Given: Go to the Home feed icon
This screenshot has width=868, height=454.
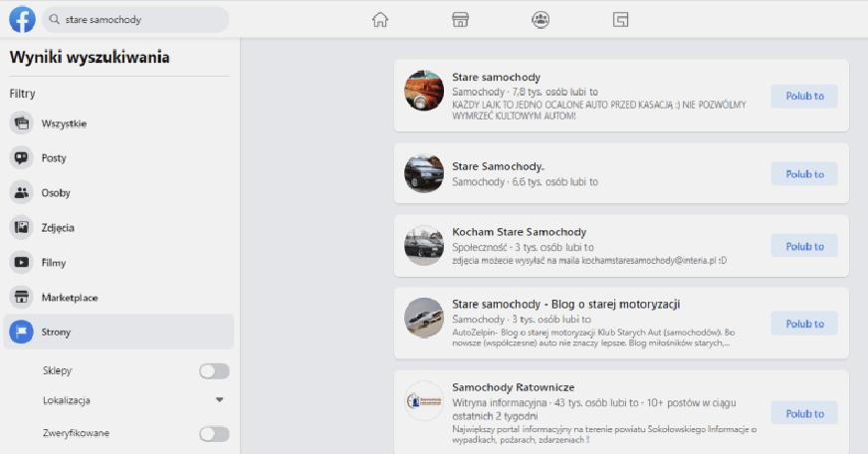Looking at the screenshot, I should pyautogui.click(x=380, y=20).
